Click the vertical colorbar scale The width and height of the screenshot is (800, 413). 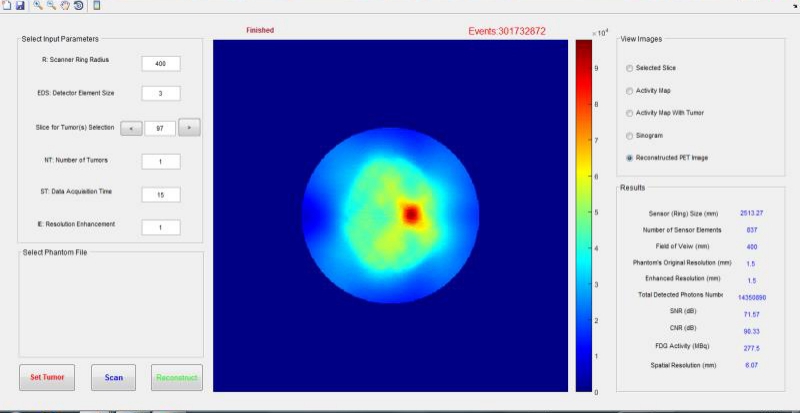point(582,215)
